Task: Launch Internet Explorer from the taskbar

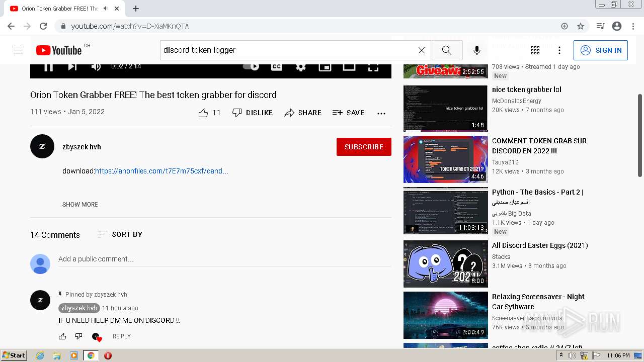Action: 40,355
